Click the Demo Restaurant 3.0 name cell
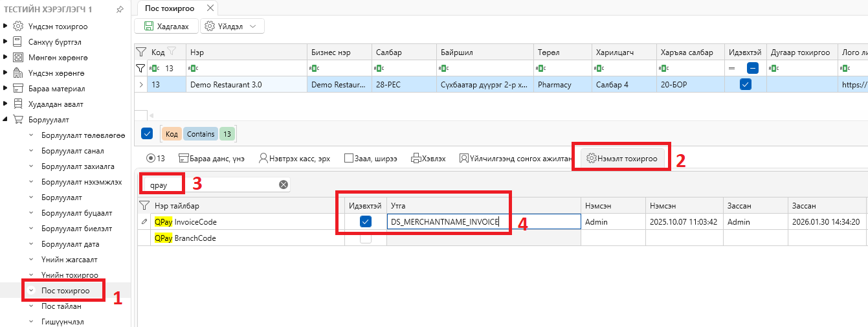868x327 pixels. point(246,84)
